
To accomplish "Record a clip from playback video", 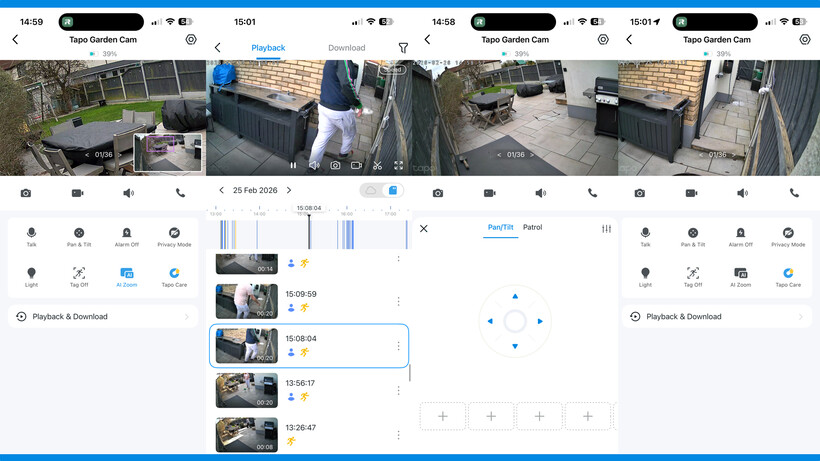I will coord(357,165).
